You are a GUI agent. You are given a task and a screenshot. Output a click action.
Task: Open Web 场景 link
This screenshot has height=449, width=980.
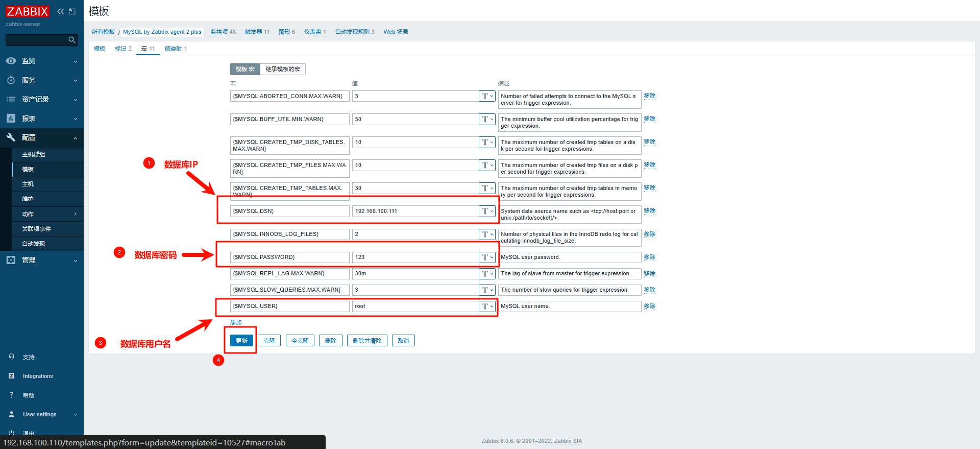click(x=396, y=32)
